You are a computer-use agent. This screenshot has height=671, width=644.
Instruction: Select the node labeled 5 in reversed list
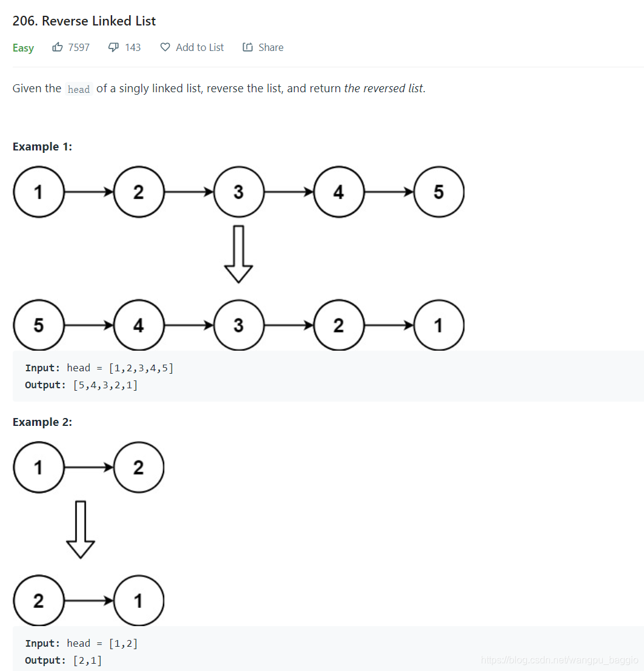click(38, 325)
